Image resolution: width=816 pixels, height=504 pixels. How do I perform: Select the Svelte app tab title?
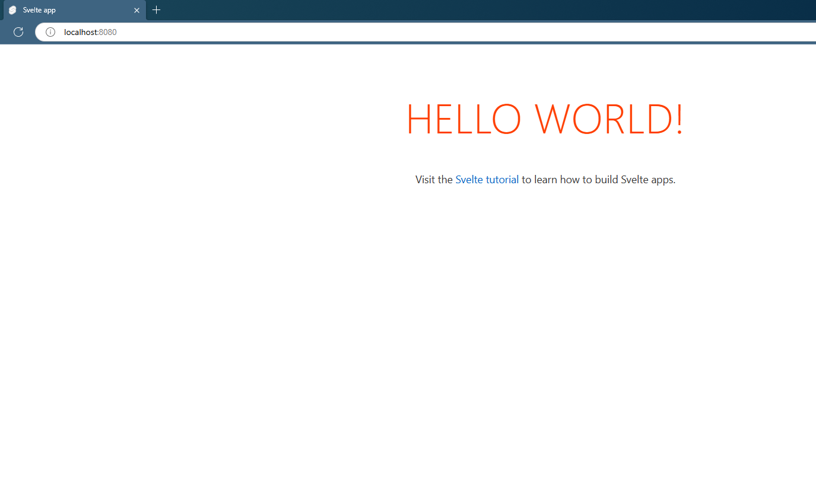click(x=39, y=10)
